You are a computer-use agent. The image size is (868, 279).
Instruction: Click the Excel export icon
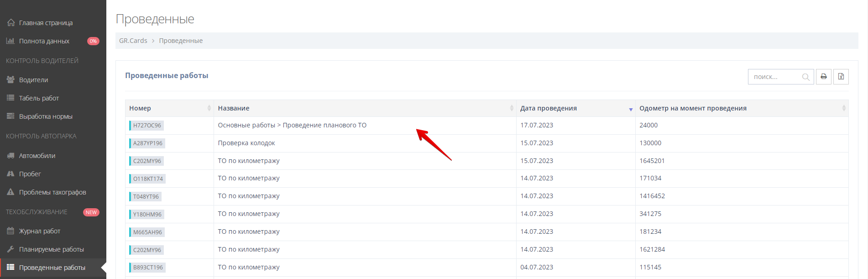point(841,77)
